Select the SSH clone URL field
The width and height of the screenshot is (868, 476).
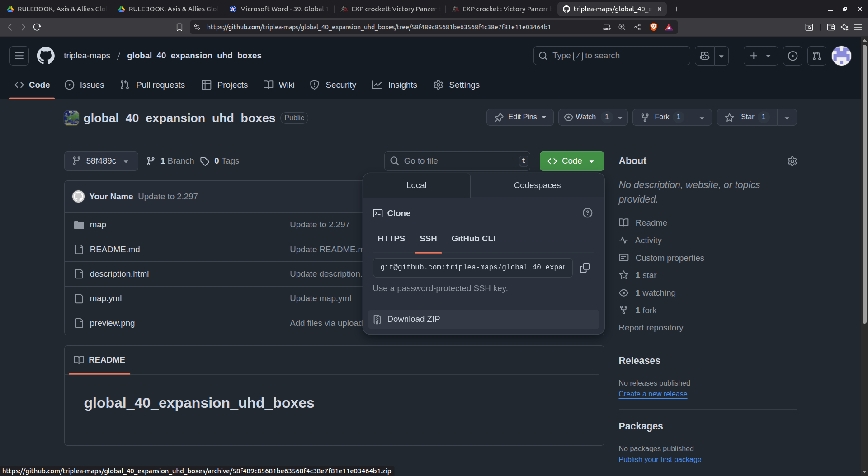[x=472, y=268]
